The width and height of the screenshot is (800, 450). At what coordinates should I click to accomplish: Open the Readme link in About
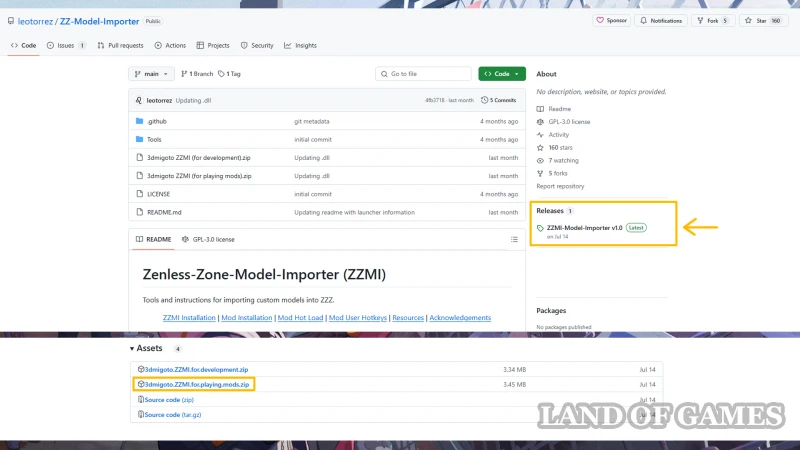point(560,109)
